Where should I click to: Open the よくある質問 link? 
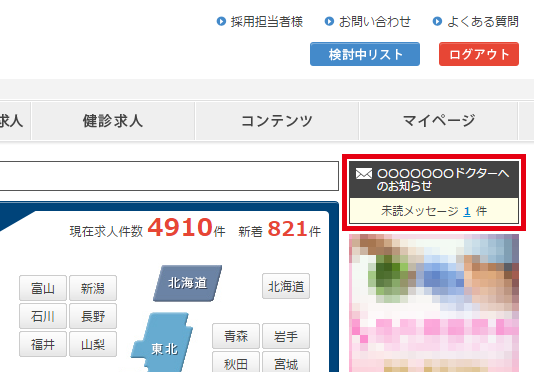pos(483,21)
